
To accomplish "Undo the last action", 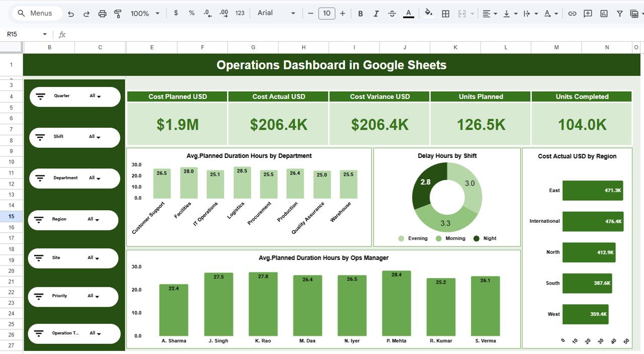I will [70, 14].
